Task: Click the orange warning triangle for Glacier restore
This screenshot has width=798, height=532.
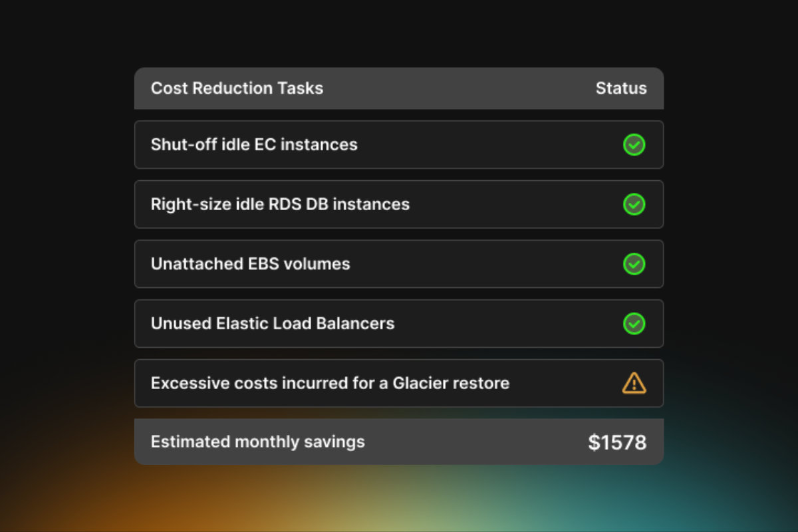Action: [634, 383]
